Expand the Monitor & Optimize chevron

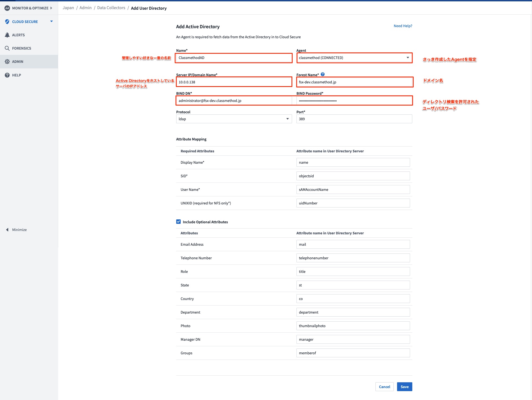point(51,8)
